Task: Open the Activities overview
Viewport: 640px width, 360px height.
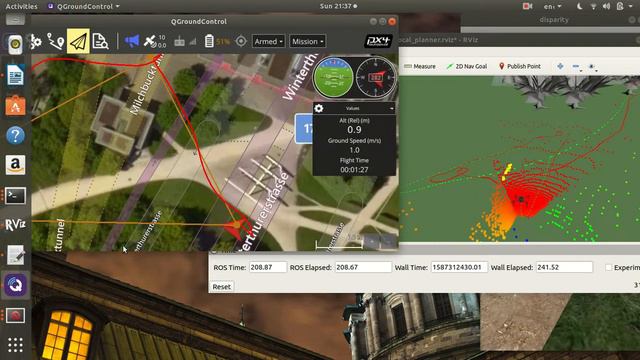Action: point(21,6)
